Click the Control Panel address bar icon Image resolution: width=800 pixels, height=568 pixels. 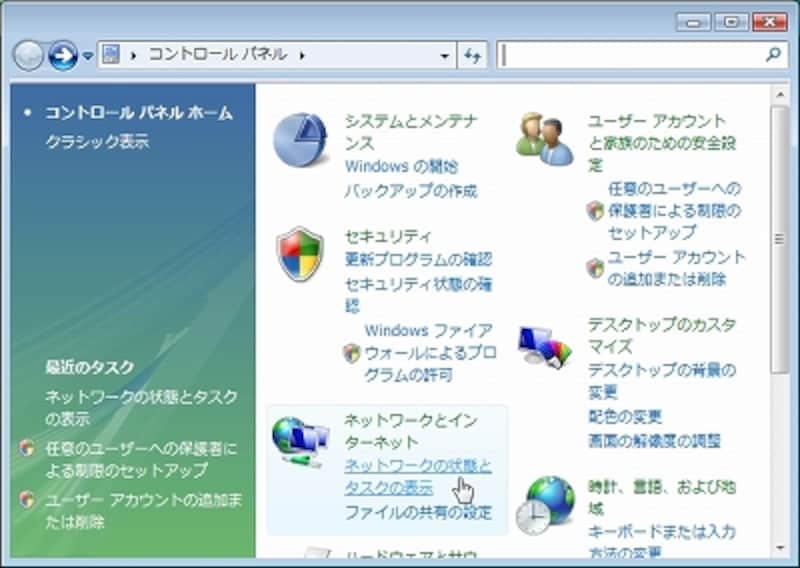[x=111, y=54]
